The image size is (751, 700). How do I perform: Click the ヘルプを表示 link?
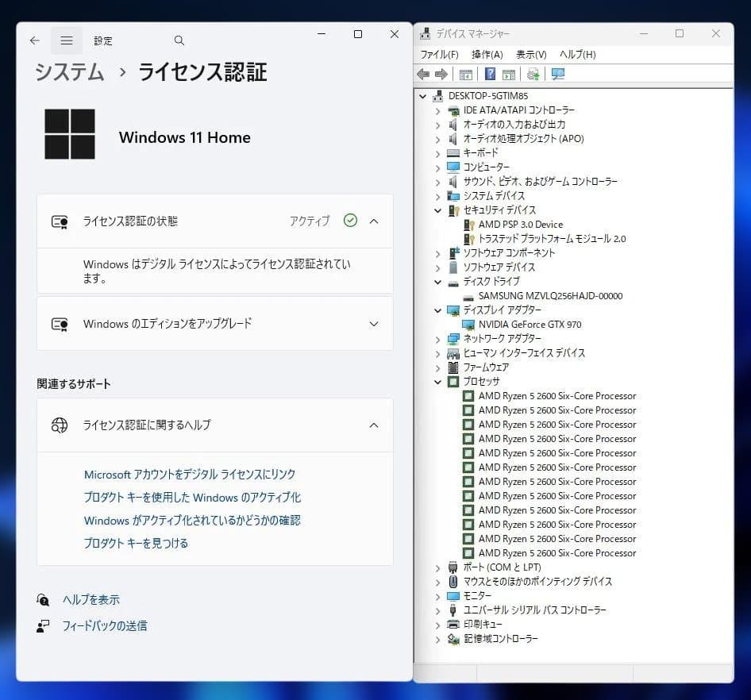[x=91, y=600]
